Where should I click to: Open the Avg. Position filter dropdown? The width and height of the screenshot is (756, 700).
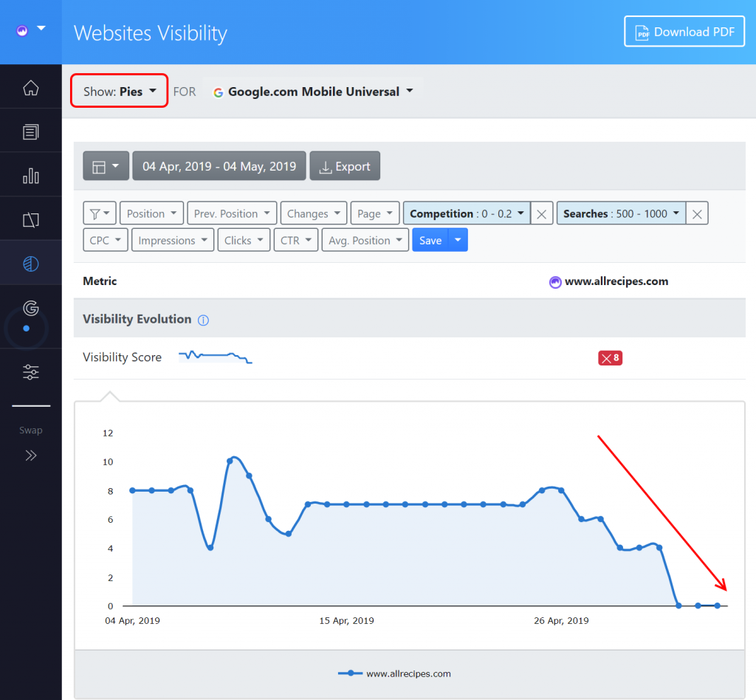pos(365,240)
